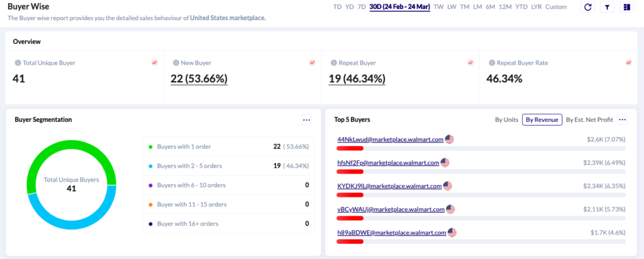Click trend icon on New Buyer card

pos(312,63)
